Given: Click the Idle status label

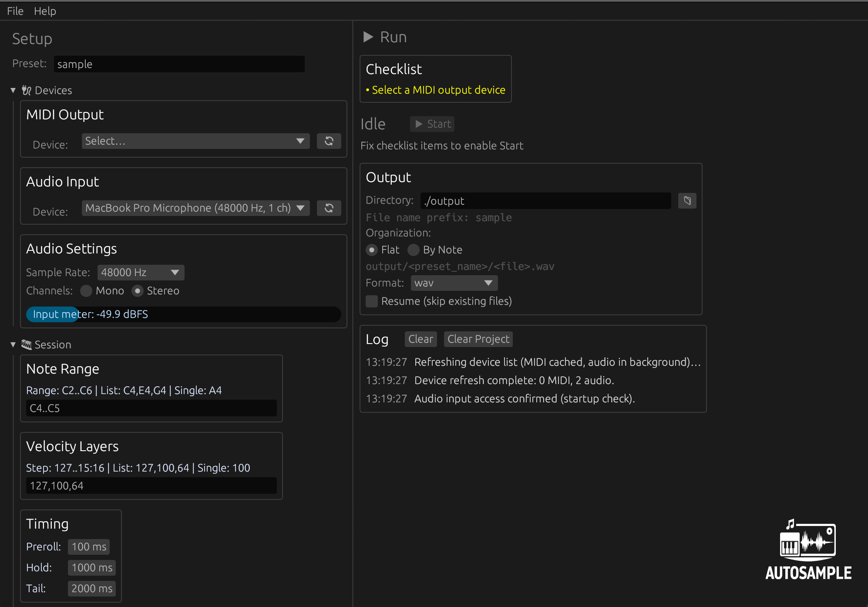Looking at the screenshot, I should point(373,124).
